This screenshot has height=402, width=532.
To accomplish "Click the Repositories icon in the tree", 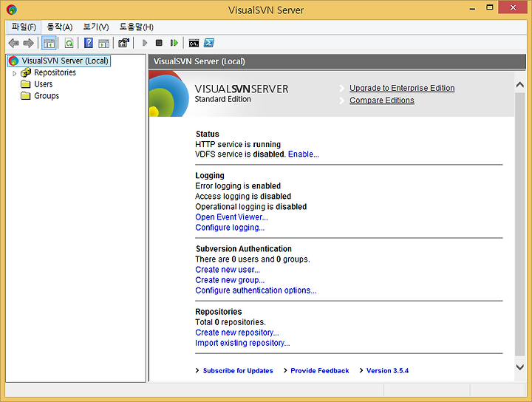I will (x=26, y=72).
